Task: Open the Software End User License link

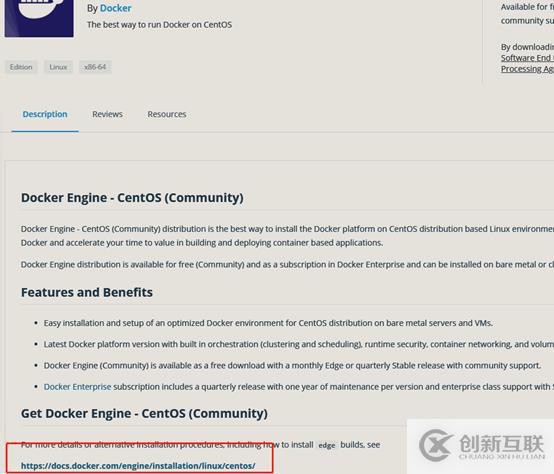Action: tap(527, 58)
